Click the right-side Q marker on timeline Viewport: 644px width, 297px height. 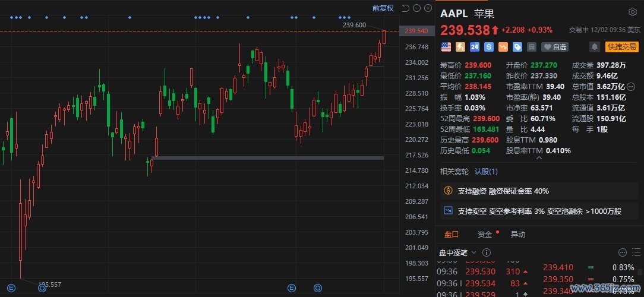click(318, 287)
